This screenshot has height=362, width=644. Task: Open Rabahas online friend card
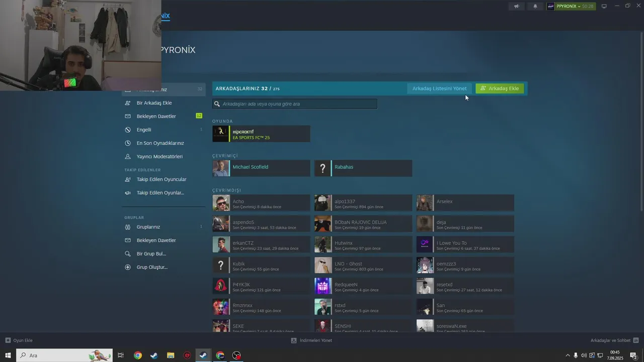363,168
